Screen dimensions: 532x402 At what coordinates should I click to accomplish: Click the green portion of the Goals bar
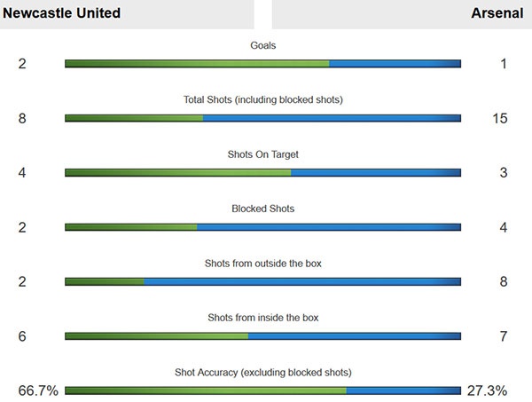(x=197, y=63)
